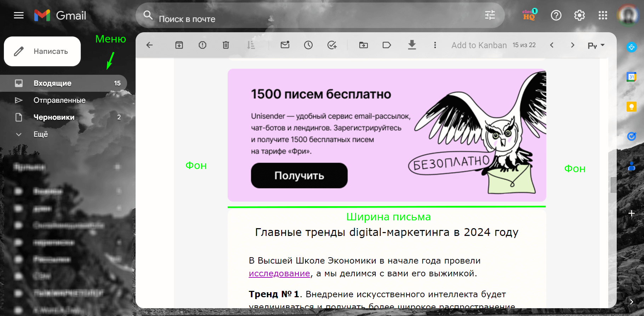Open Google Calendar in side panel
Image resolution: width=644 pixels, height=316 pixels.
click(x=632, y=77)
